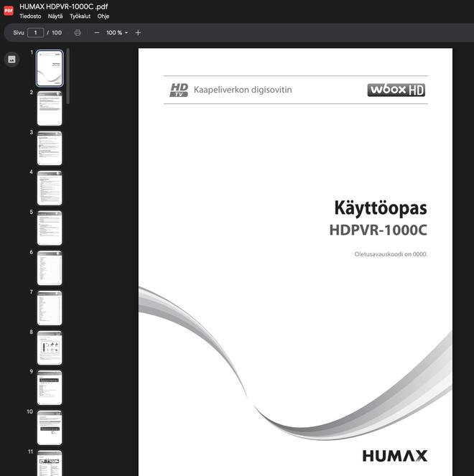Select page 7 thumbnail
474x476 pixels.
click(x=50, y=308)
